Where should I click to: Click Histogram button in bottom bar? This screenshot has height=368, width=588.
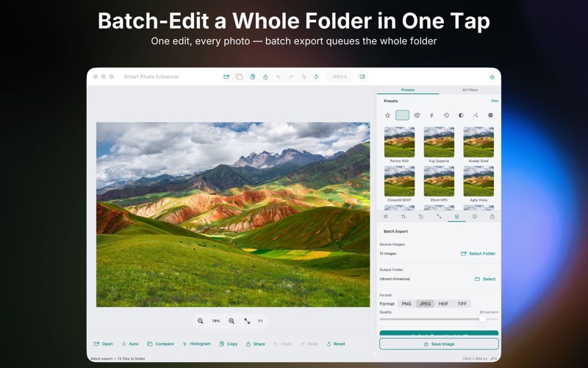pos(196,344)
